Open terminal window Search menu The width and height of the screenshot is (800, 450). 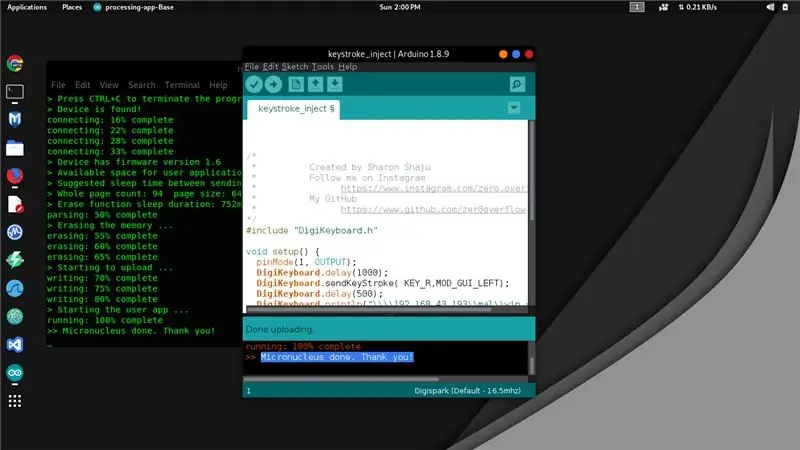click(142, 85)
